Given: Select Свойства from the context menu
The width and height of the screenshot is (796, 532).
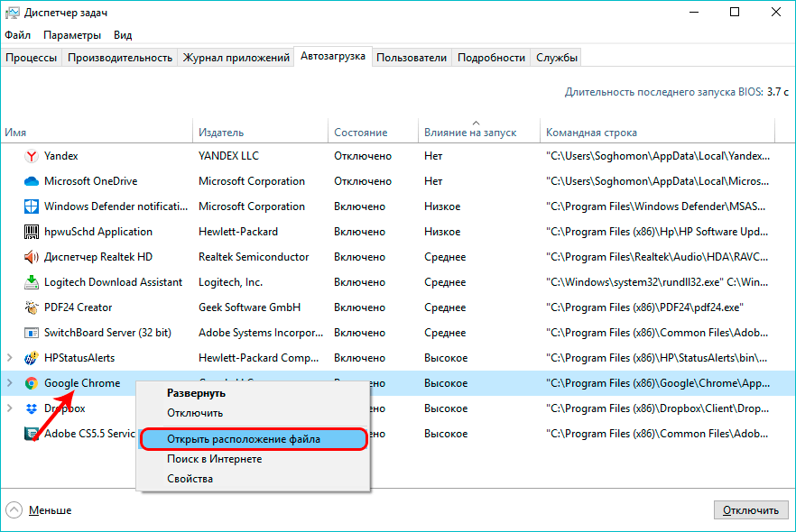Looking at the screenshot, I should 190,479.
